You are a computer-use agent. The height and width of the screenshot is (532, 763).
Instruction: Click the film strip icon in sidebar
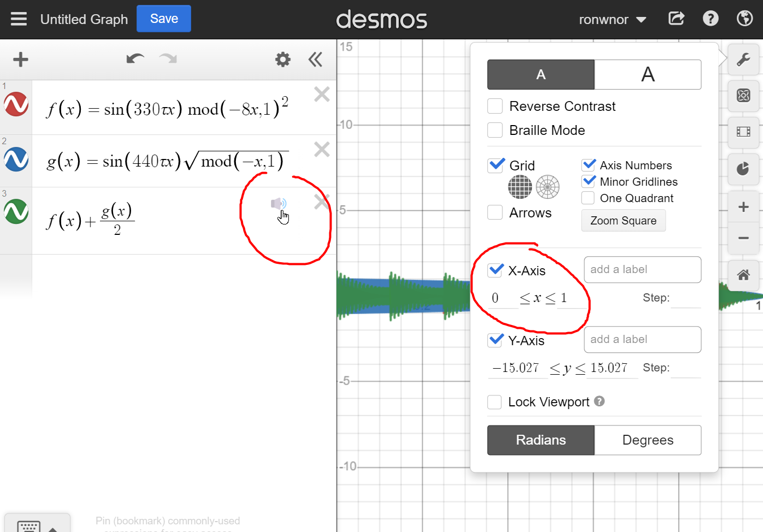tap(743, 132)
